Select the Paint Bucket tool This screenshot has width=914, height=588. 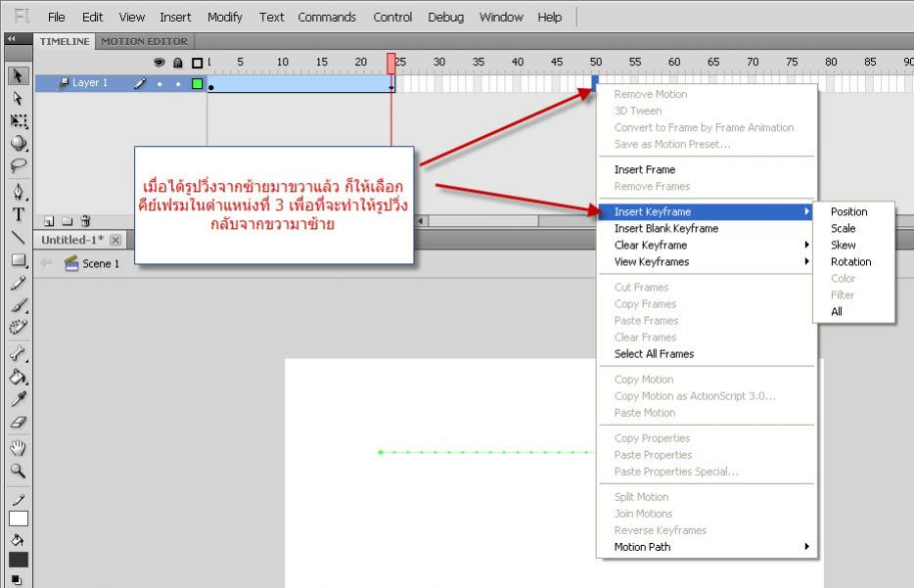click(x=18, y=377)
